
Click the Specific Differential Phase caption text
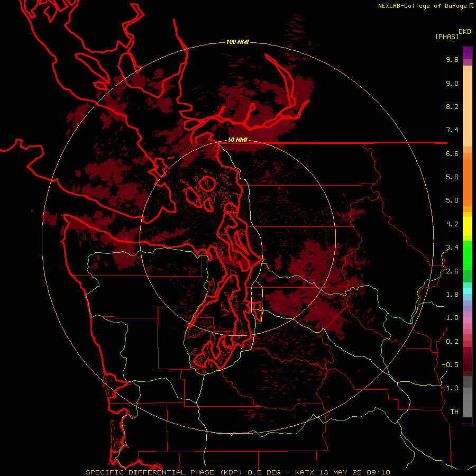pyautogui.click(x=237, y=472)
